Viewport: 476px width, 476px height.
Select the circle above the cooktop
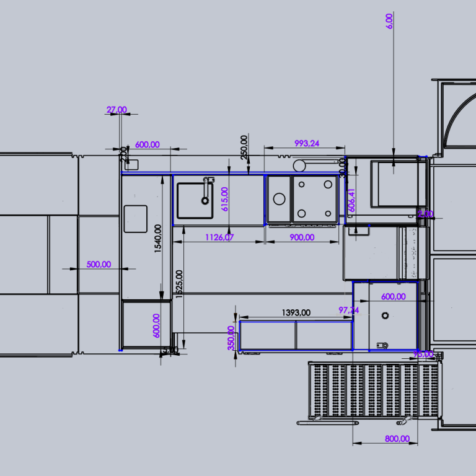(300, 165)
